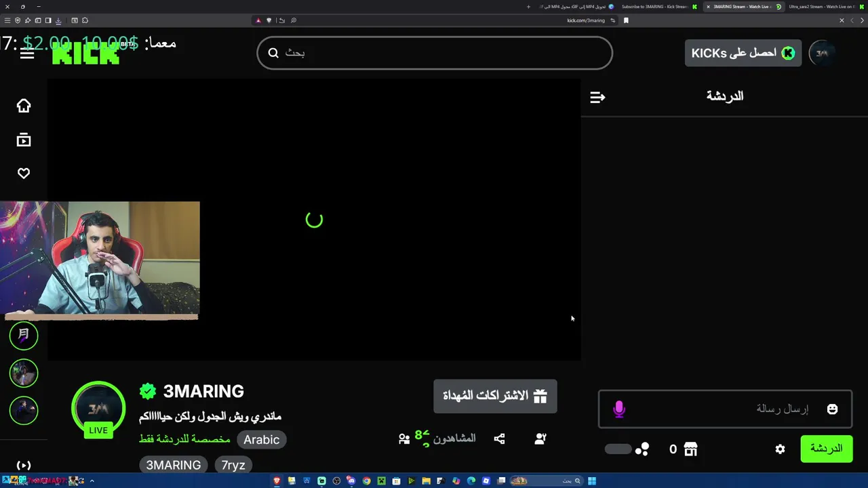This screenshot has width=868, height=488.
Task: Open the following heart icon in sidebar
Action: click(24, 174)
